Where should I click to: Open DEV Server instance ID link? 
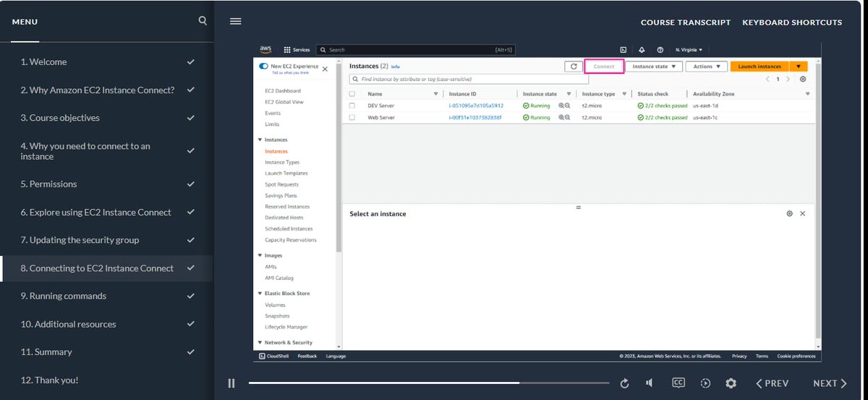[476, 106]
